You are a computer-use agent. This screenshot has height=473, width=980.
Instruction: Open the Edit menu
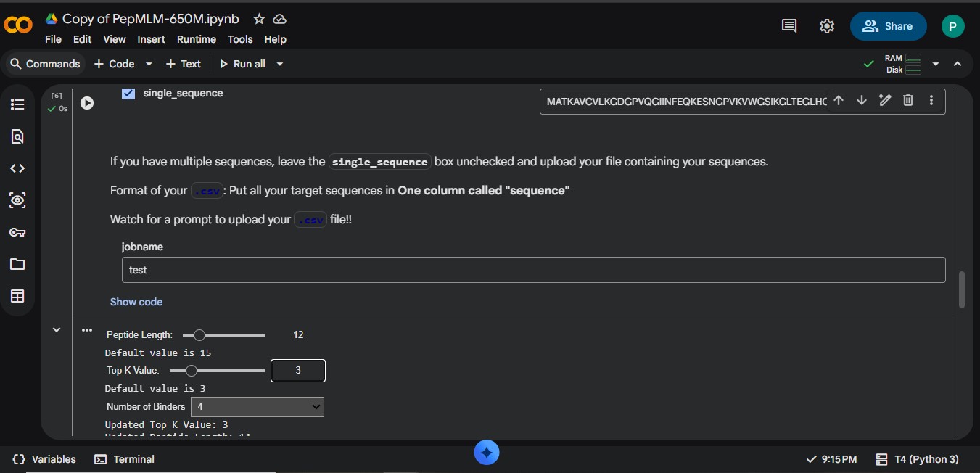[x=83, y=39]
